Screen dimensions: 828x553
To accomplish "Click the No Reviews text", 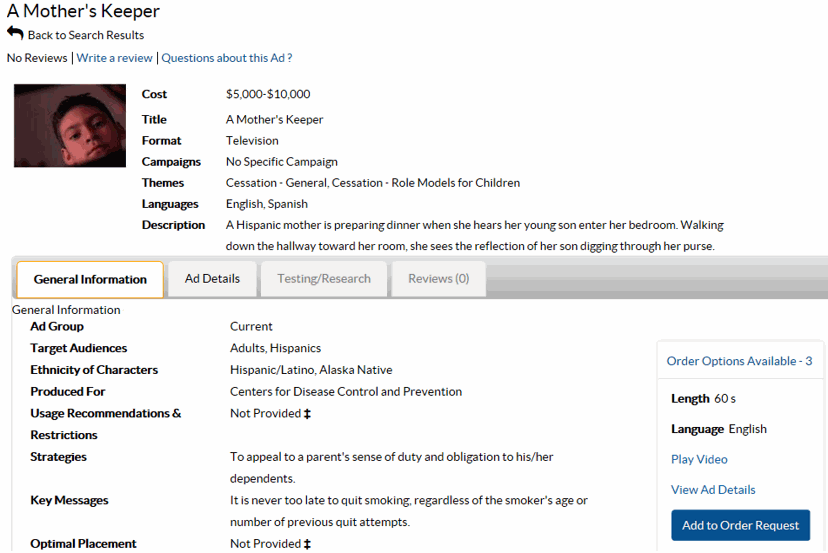I will (x=36, y=58).
